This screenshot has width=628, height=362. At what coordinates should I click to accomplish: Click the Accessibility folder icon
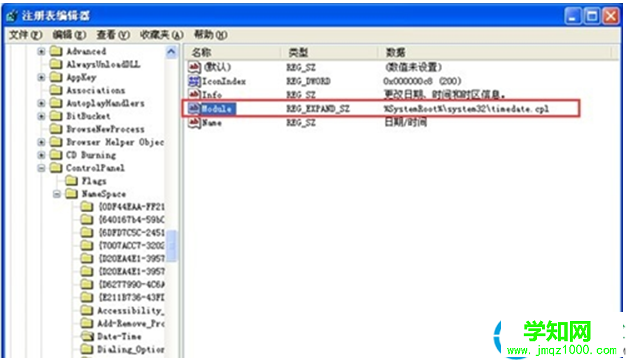pyautogui.click(x=87, y=310)
